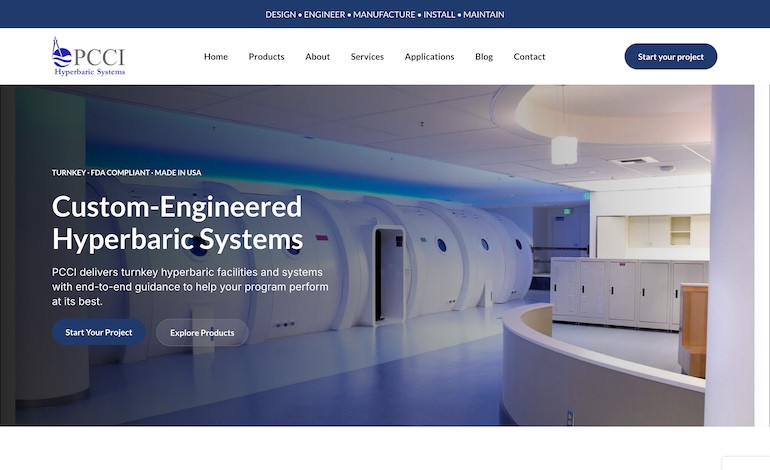Click the header Start your project button

pyautogui.click(x=670, y=56)
